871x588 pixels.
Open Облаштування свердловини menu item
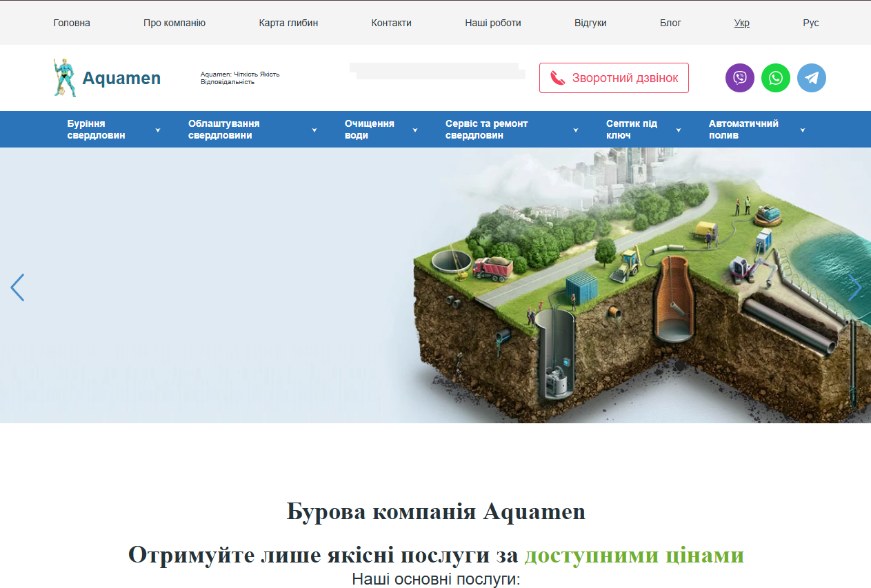click(224, 130)
